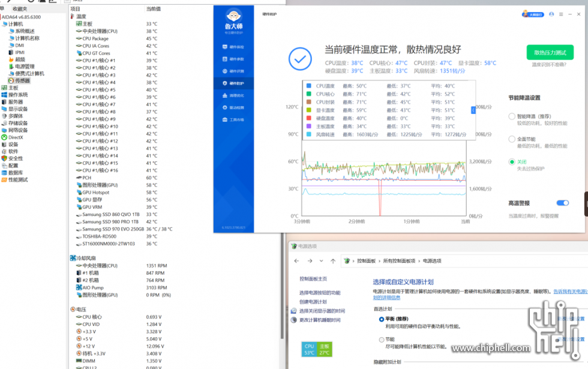Expand 服务器 in AIDA64 tree
This screenshot has width=588, height=369.
coord(13,102)
